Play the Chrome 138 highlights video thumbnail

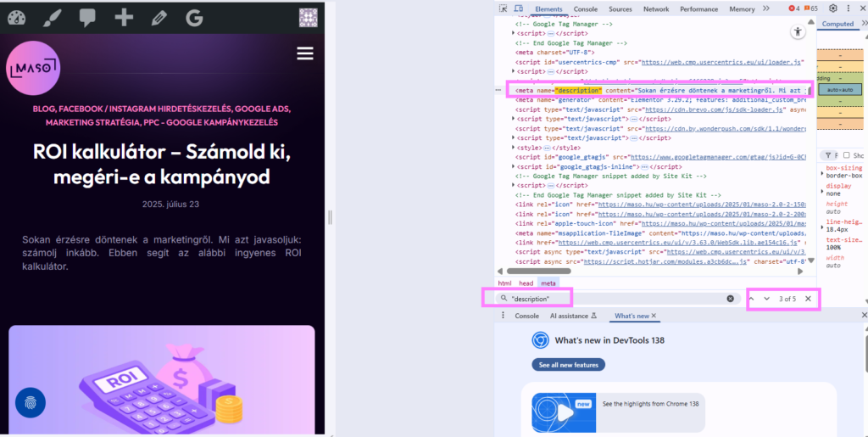563,412
